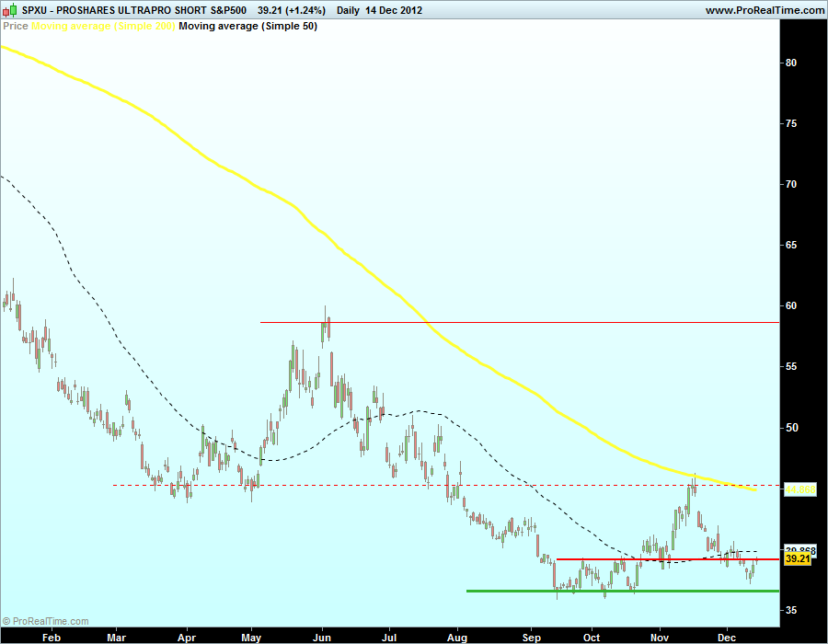
Task: Click the Feb label on time axis
Action: click(x=52, y=638)
